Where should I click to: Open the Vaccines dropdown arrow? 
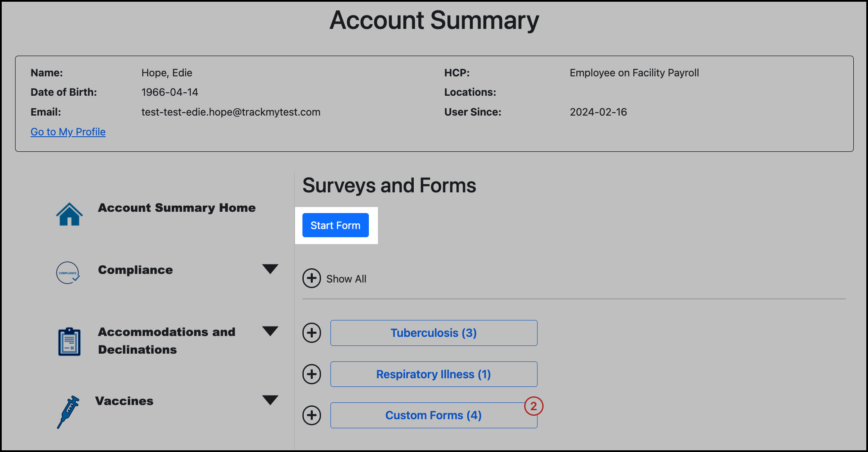(x=270, y=400)
